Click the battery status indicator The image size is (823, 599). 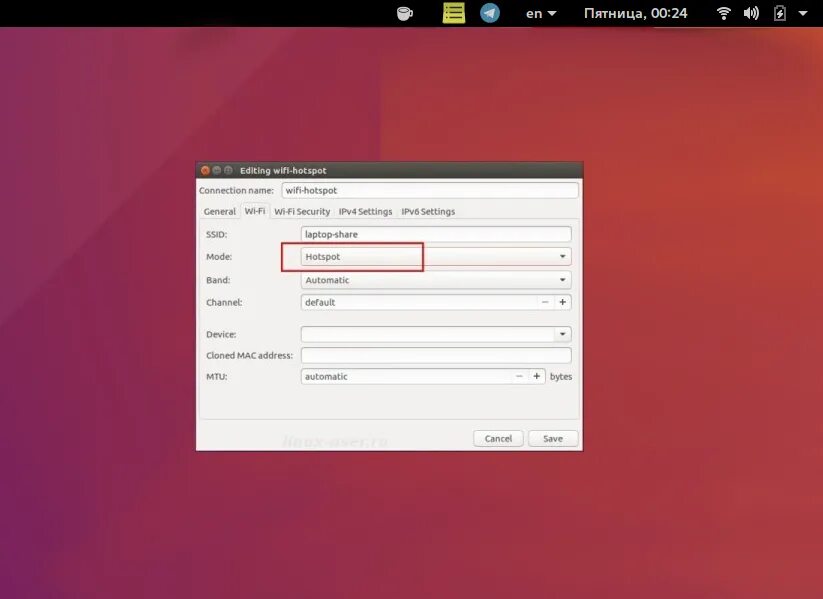point(780,13)
